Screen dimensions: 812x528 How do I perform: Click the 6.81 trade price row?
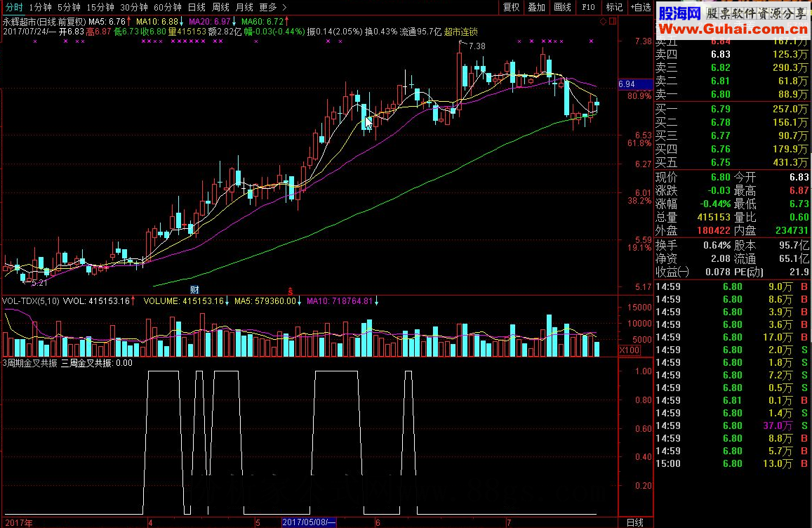pyautogui.click(x=732, y=400)
